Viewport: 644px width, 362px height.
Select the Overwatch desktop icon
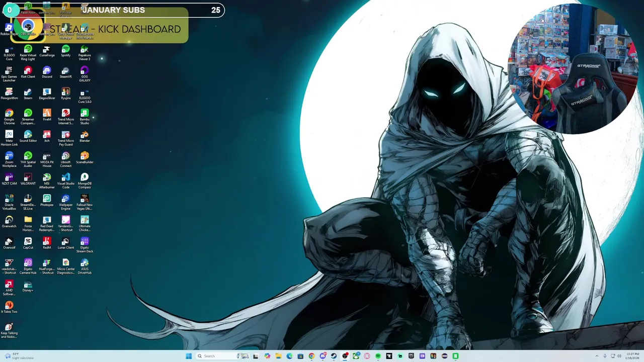point(9,222)
